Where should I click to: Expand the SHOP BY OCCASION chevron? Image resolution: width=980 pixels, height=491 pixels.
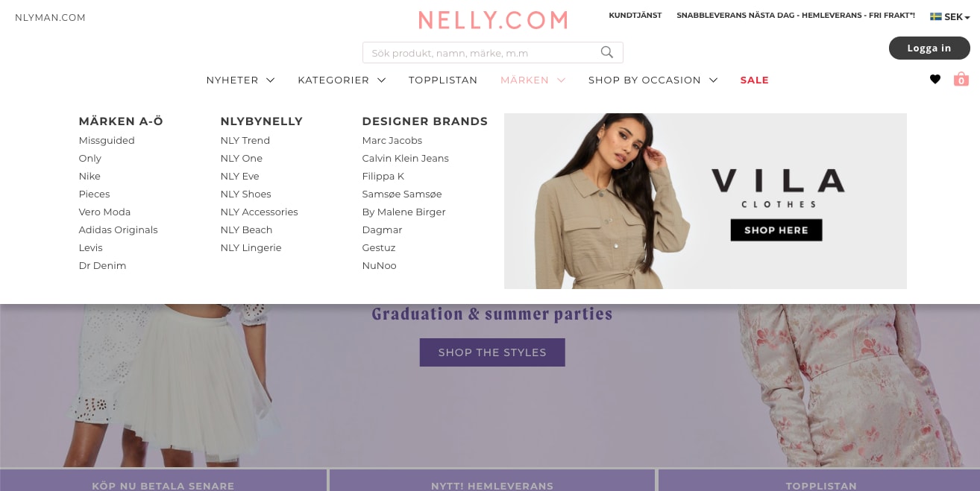click(713, 80)
